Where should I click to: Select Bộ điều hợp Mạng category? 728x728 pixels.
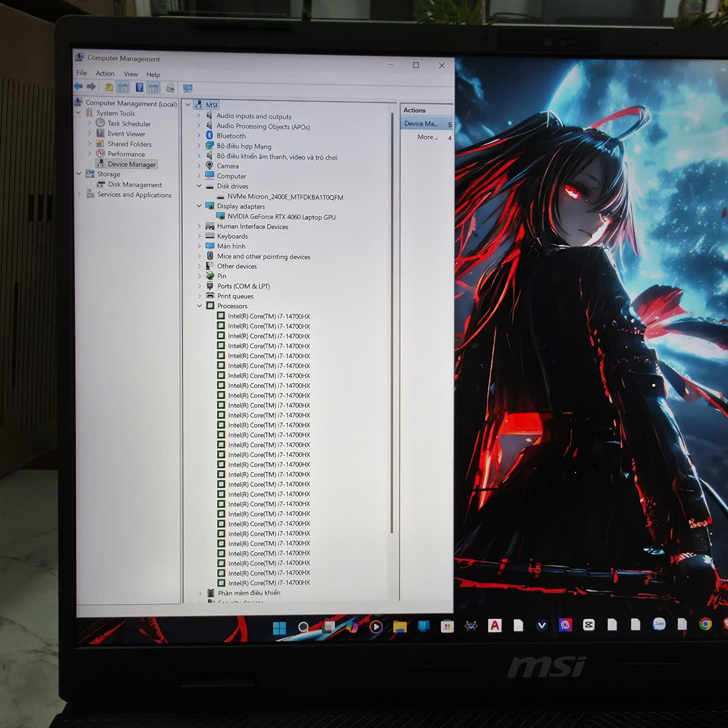pos(244,146)
